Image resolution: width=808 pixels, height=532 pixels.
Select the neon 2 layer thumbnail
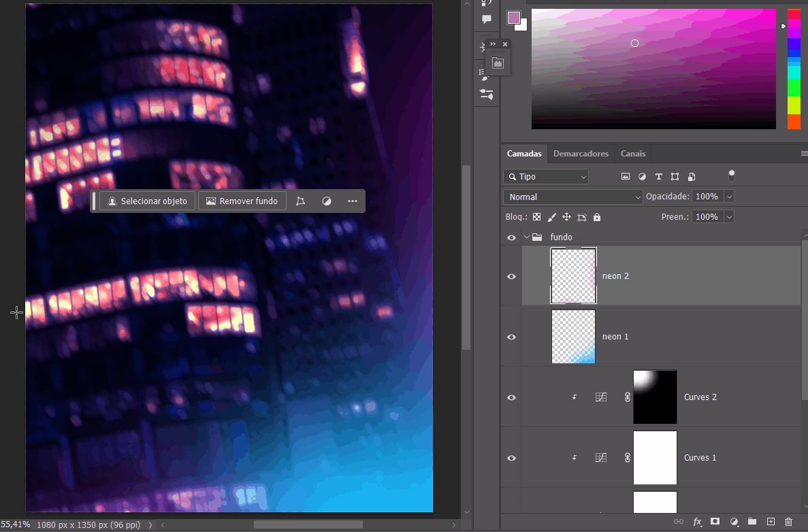(574, 276)
